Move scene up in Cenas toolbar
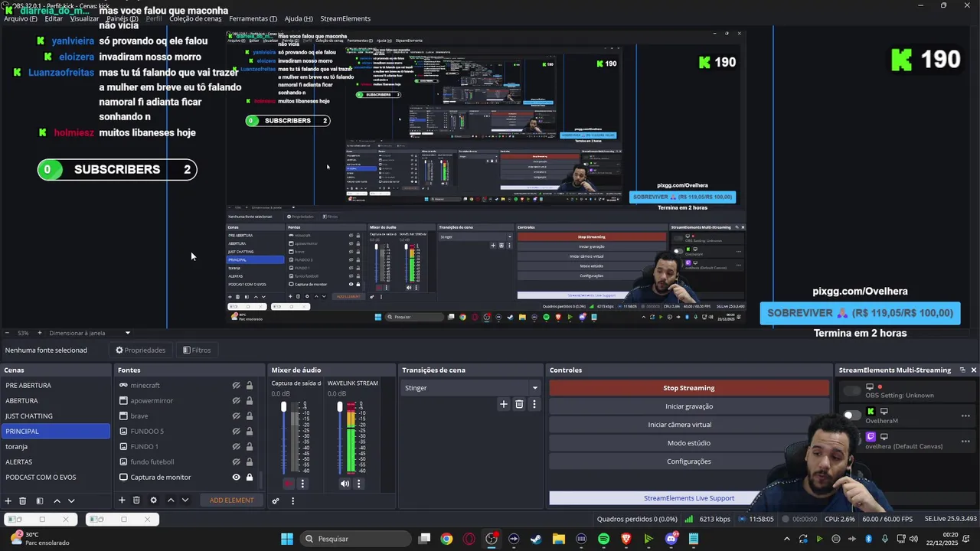 coord(57,500)
